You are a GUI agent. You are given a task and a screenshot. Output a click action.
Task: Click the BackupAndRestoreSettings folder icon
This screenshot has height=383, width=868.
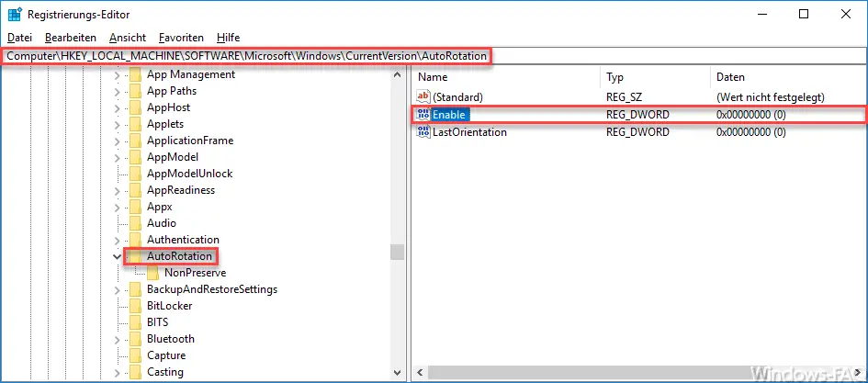coord(135,289)
